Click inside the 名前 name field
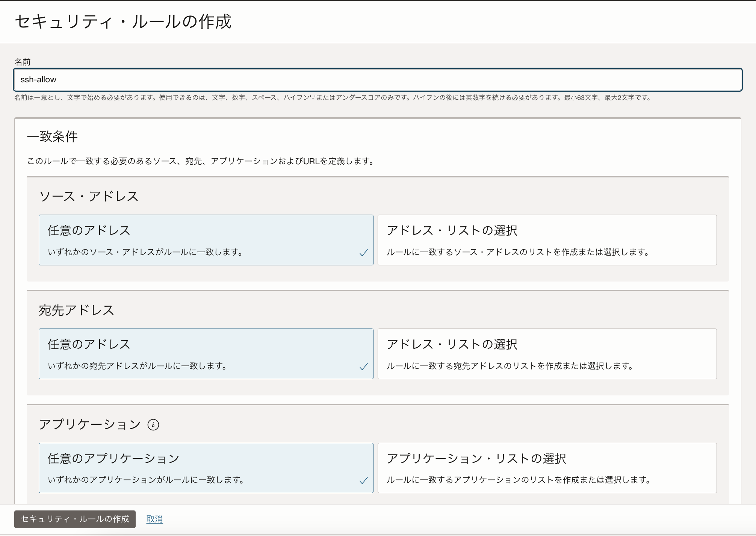756x536 pixels. pyautogui.click(x=376, y=80)
